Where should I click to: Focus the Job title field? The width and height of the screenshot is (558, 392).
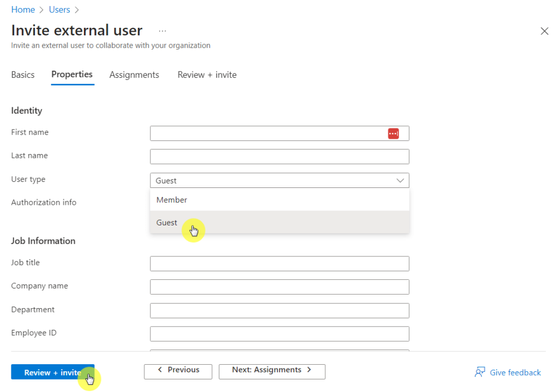tap(280, 264)
